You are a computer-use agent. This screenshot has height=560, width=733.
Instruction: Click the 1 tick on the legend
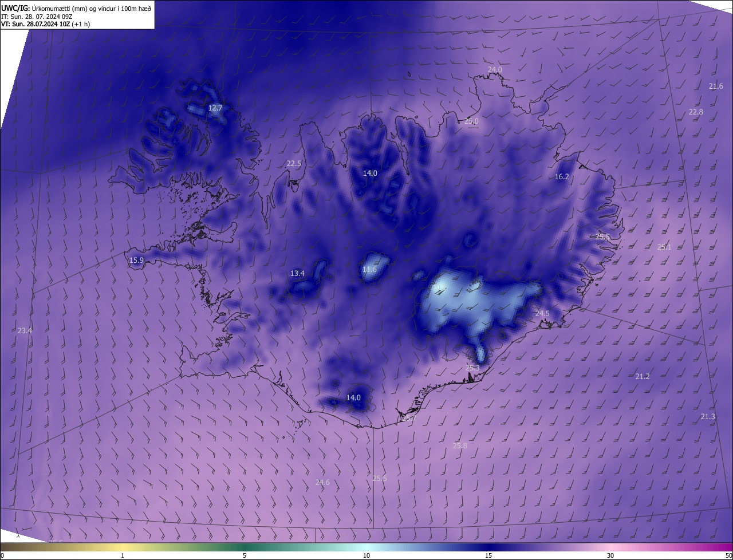123,556
